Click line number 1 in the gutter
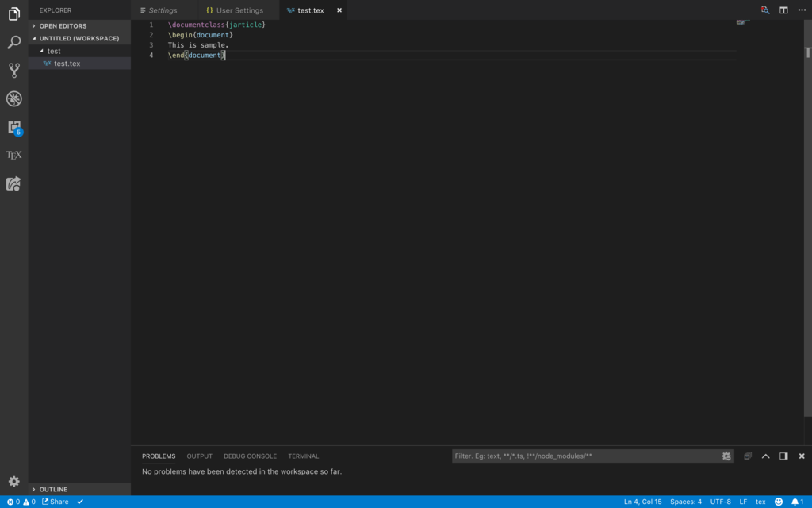Screen dimensions: 812x508 (151, 25)
